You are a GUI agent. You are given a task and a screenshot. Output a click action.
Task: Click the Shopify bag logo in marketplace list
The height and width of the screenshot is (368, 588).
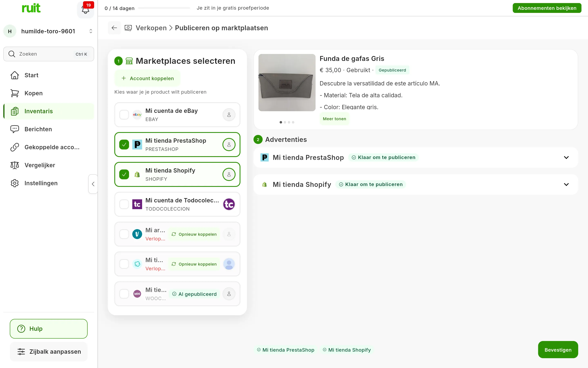point(137,175)
